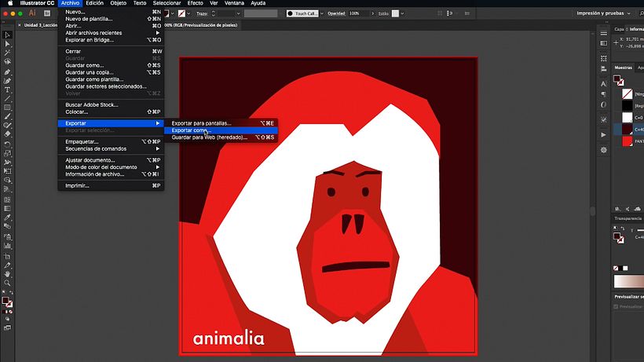Select the Rectangle shape tool
Image resolution: width=644 pixels, height=362 pixels.
tap(7, 107)
